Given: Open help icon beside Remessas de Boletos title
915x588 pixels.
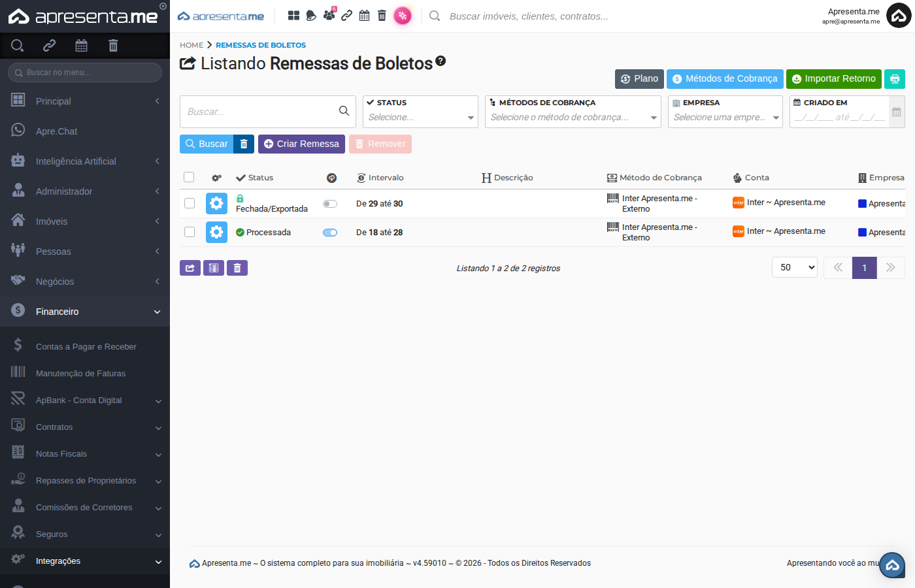Looking at the screenshot, I should click(441, 61).
